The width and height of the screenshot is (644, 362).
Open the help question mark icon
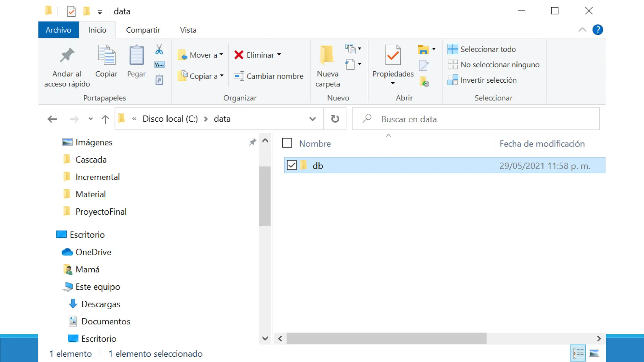coord(597,30)
